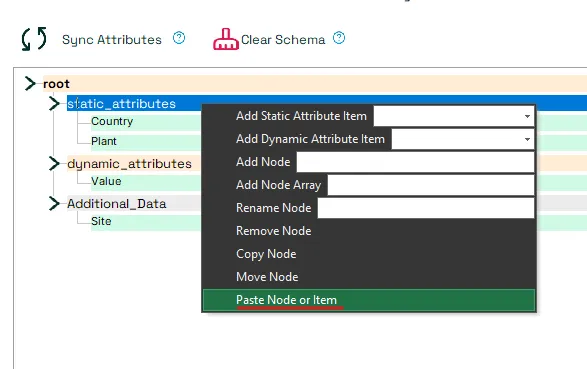Collapse the static_attributes node chevron
This screenshot has height=369, width=587.
pos(54,103)
